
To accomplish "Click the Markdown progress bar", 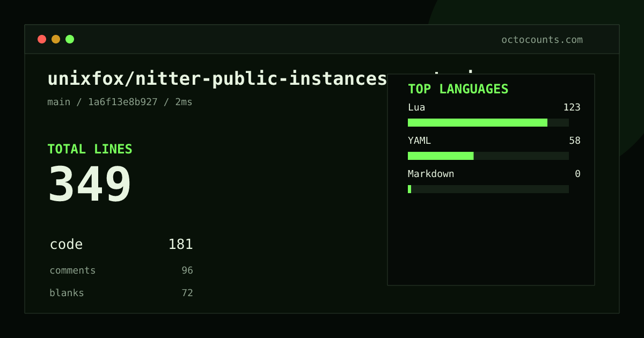I will click(488, 189).
